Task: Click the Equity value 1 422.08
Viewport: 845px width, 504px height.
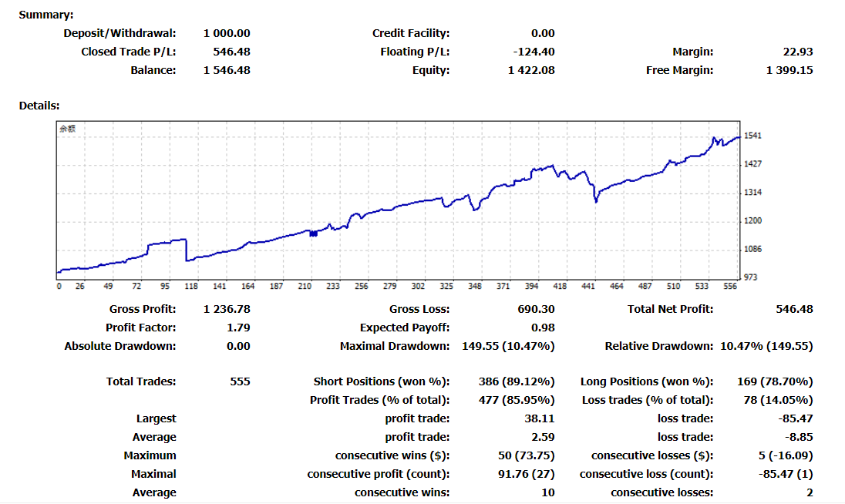Action: 531,70
